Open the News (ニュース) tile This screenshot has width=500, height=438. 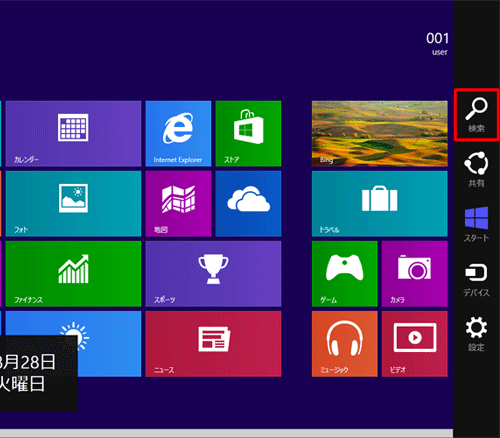click(x=213, y=344)
